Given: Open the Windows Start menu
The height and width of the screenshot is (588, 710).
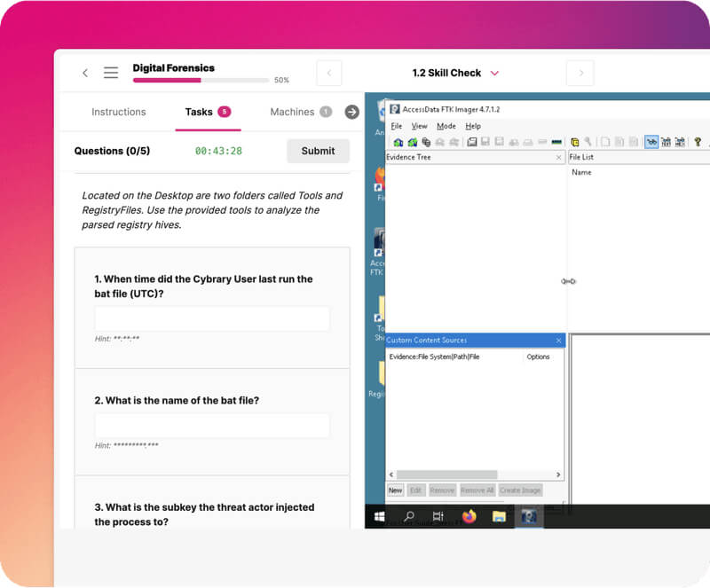Looking at the screenshot, I should tap(380, 516).
